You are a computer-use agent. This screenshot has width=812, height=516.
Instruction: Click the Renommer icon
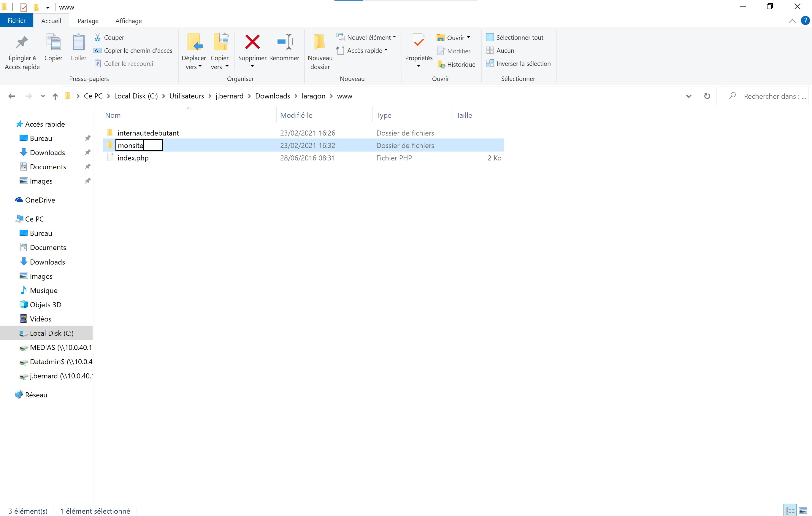[x=284, y=42]
